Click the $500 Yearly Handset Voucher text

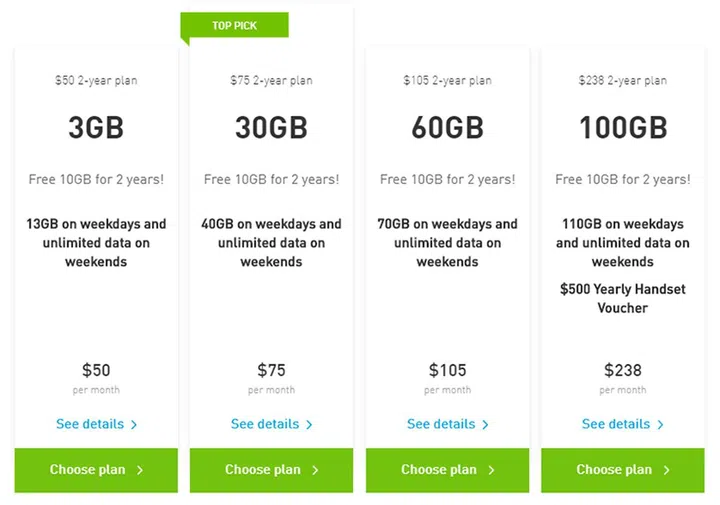point(622,299)
